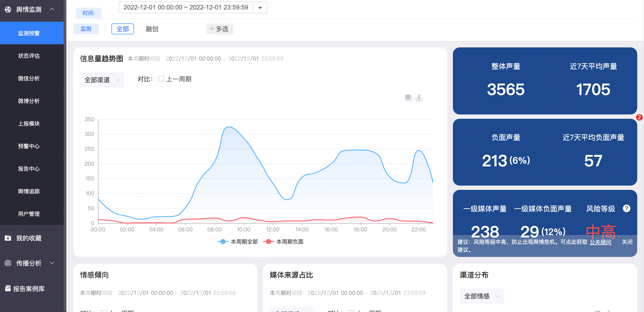Click the 多选 button
The image size is (644, 312).
pyautogui.click(x=220, y=29)
